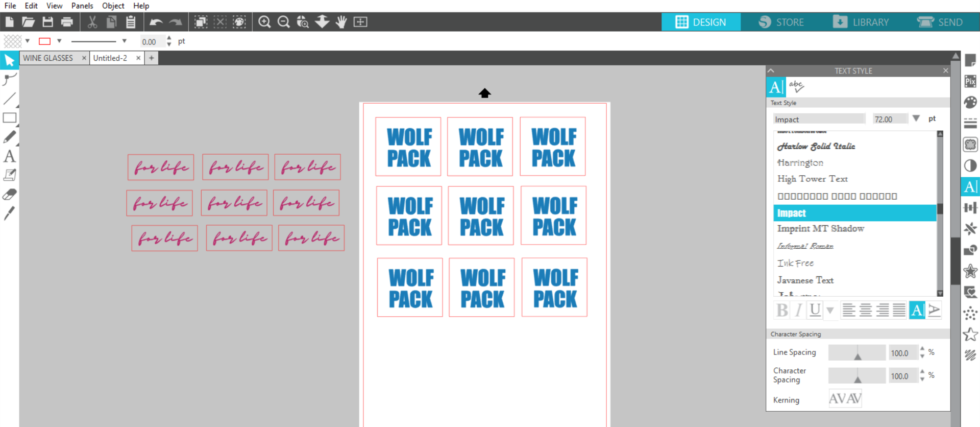The height and width of the screenshot is (427, 980).
Task: Zoom out with the magnifier minus icon
Action: click(x=284, y=22)
